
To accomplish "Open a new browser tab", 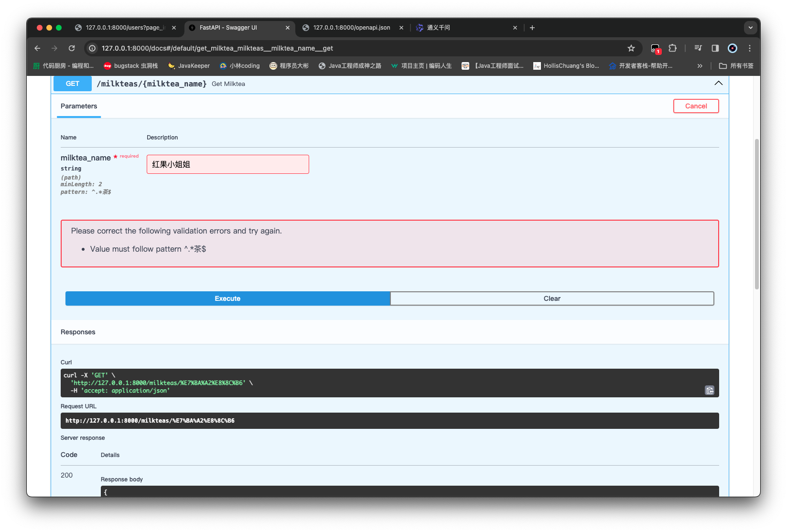I will 532,28.
